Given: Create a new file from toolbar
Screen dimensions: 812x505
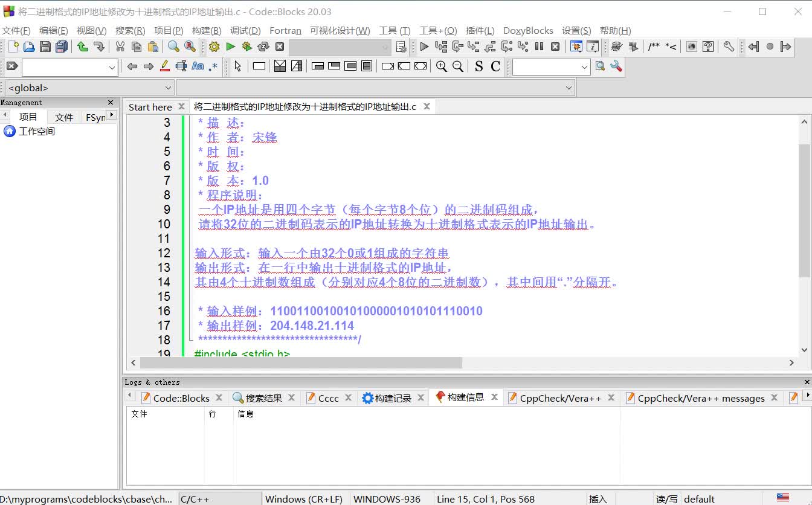Looking at the screenshot, I should coord(13,47).
